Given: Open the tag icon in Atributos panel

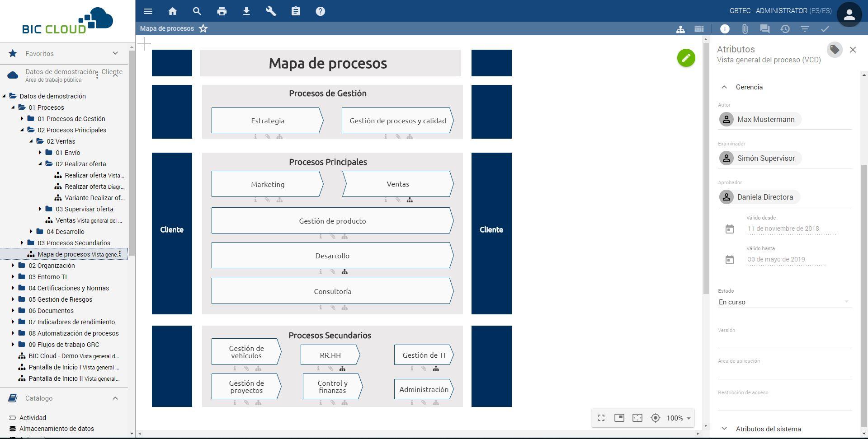Looking at the screenshot, I should click(835, 50).
